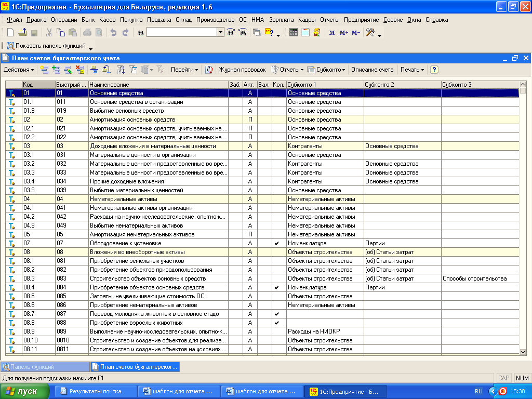Click the blue help question mark icon
Image resolution: width=532 pixels, height=399 pixels.
click(x=434, y=70)
